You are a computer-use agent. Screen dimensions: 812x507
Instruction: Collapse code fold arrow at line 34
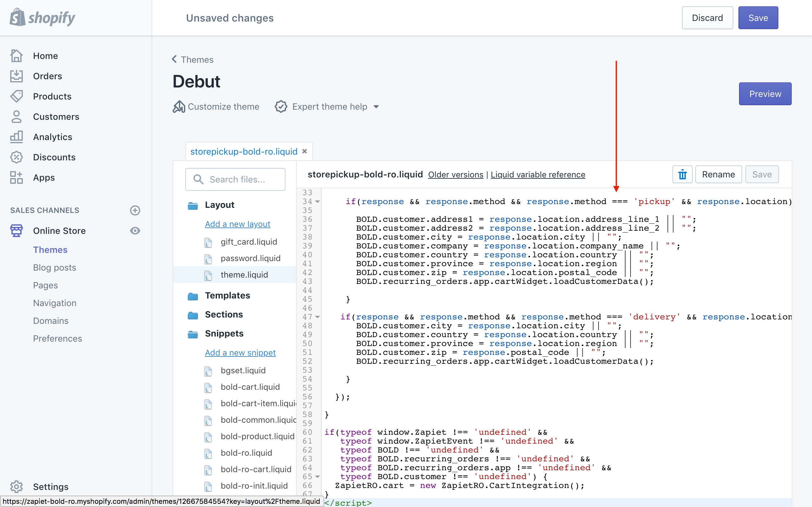(318, 202)
